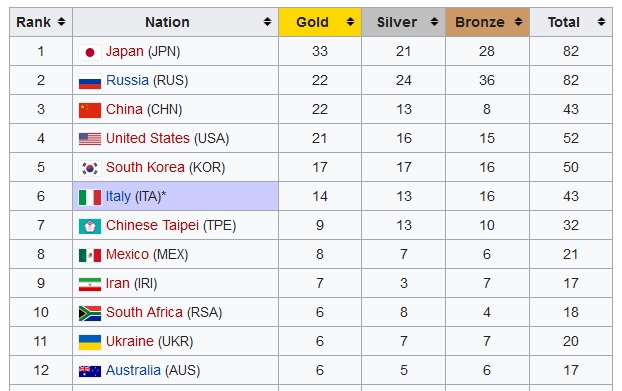Click the Bronze column header

click(488, 22)
